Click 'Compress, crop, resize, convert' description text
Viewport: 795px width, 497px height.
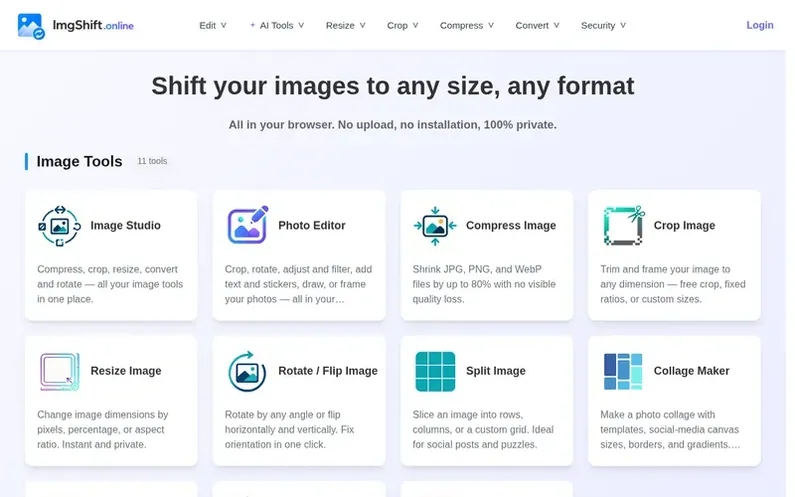click(x=110, y=284)
